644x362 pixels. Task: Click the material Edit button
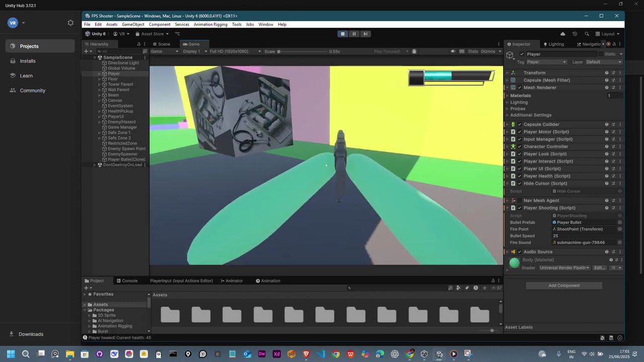[599, 268]
